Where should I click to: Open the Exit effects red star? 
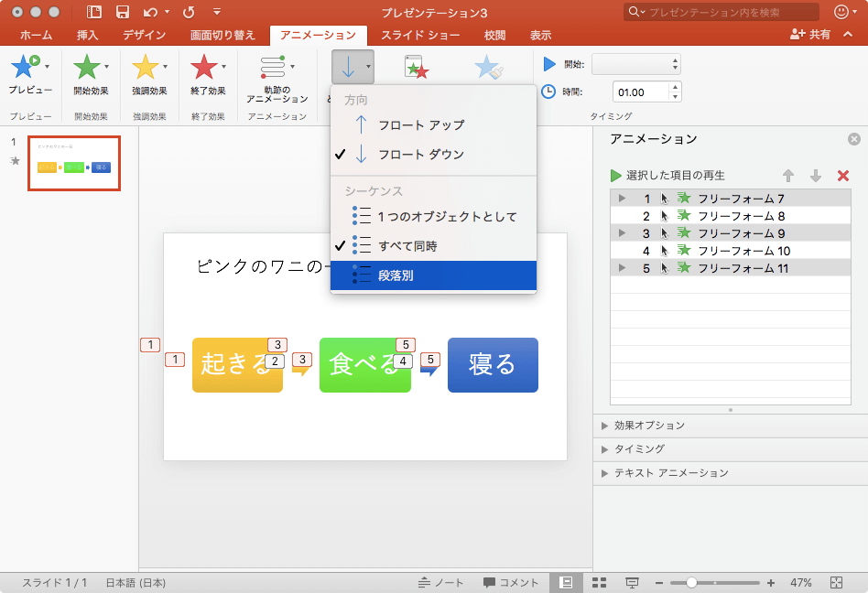pos(203,67)
